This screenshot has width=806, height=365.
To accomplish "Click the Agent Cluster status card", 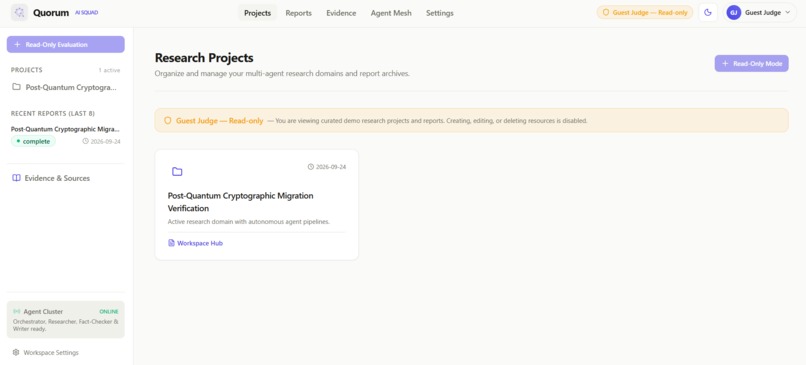I will point(66,319).
